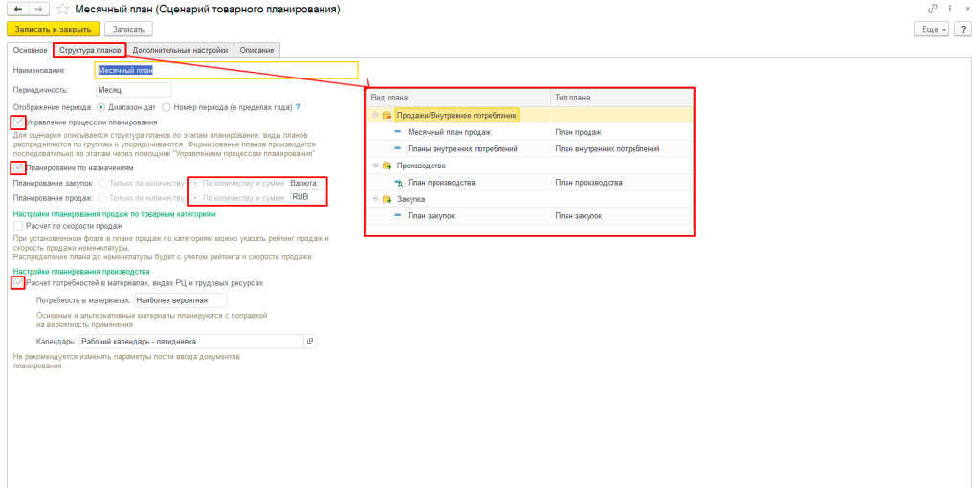Open the help question mark next to period display

click(x=298, y=107)
